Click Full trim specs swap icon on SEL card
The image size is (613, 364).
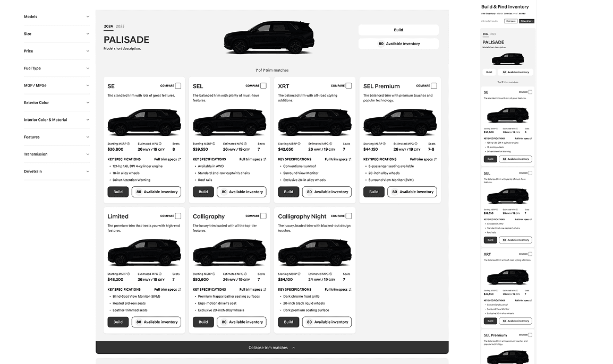click(265, 159)
